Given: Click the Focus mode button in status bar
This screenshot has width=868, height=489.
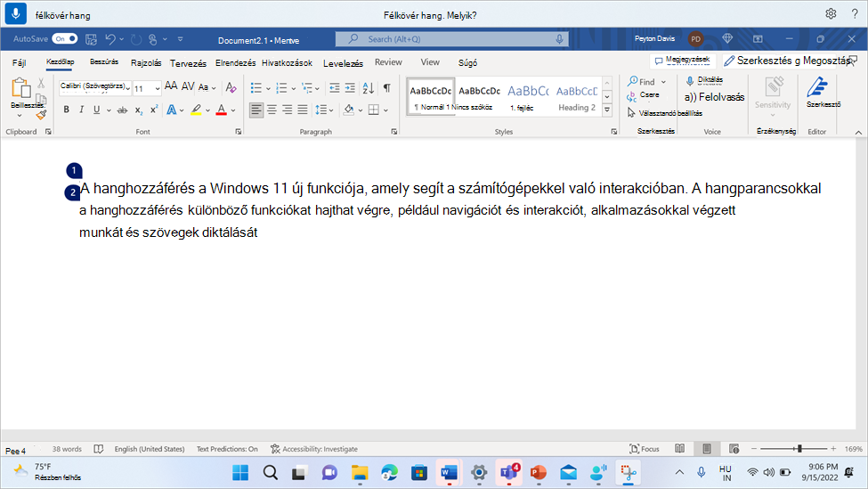Looking at the screenshot, I should point(645,449).
